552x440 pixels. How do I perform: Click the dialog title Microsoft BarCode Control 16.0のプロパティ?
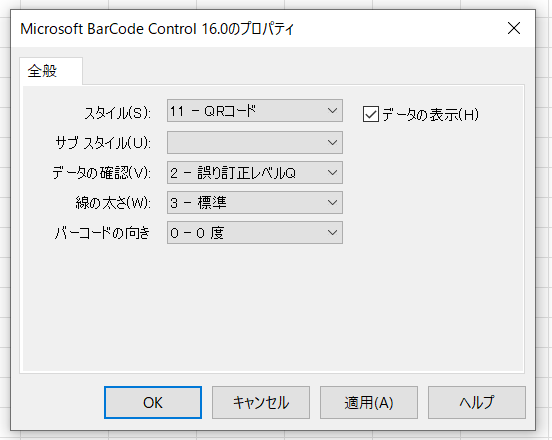(157, 29)
